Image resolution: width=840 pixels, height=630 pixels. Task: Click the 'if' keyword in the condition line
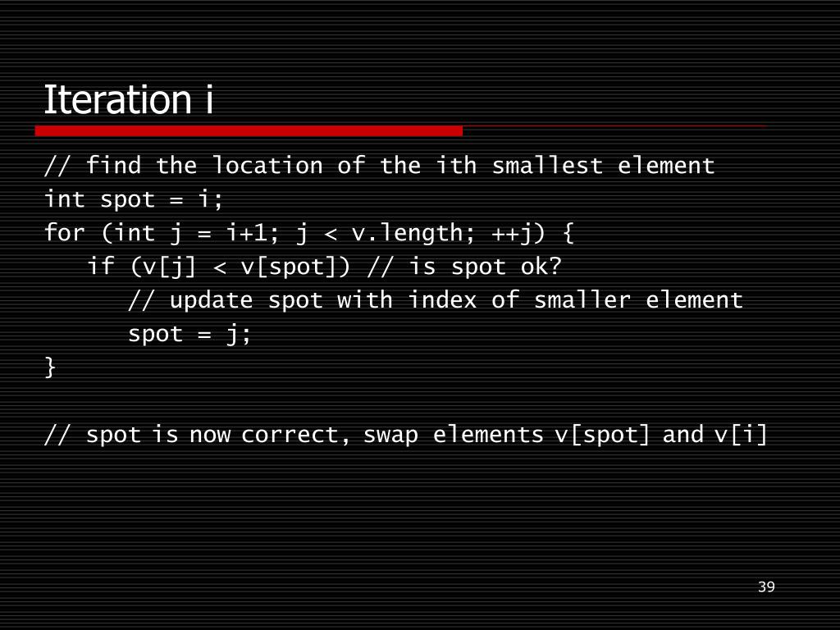point(101,267)
